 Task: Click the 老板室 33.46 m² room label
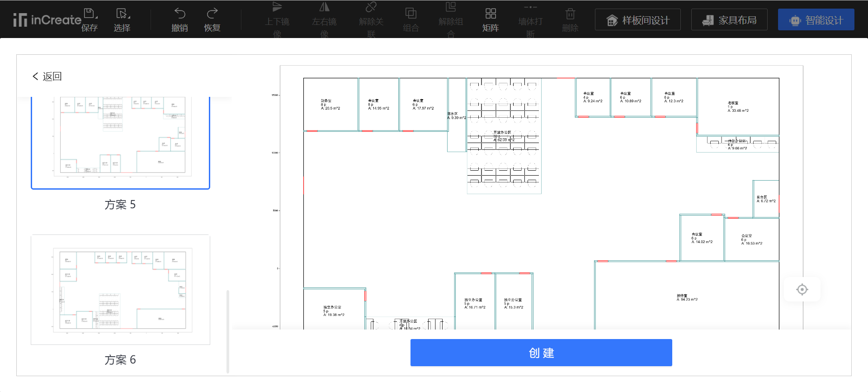[738, 107]
